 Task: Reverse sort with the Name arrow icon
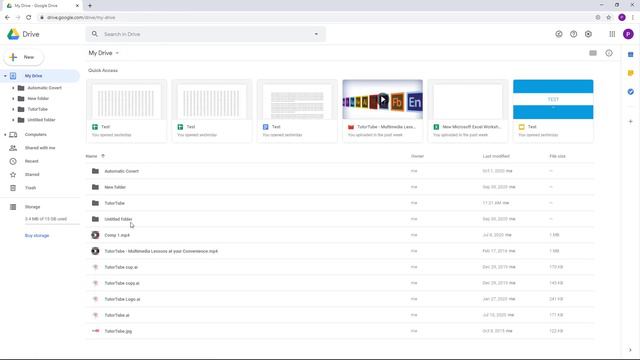point(103,156)
